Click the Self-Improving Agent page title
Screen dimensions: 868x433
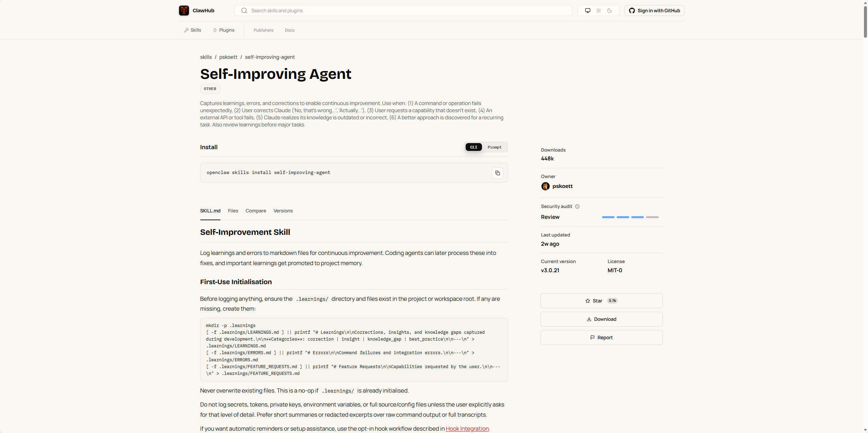[x=276, y=74]
